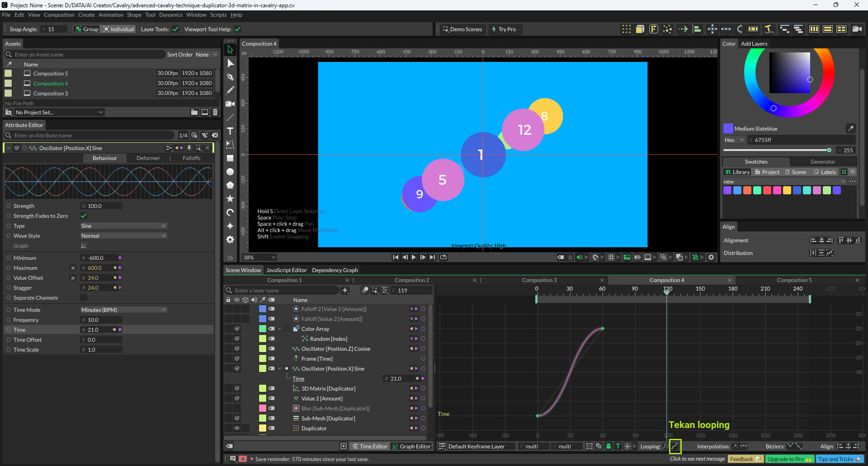This screenshot has width=868, height=466.
Task: Select the Ellipse shape tool
Action: pos(230,172)
